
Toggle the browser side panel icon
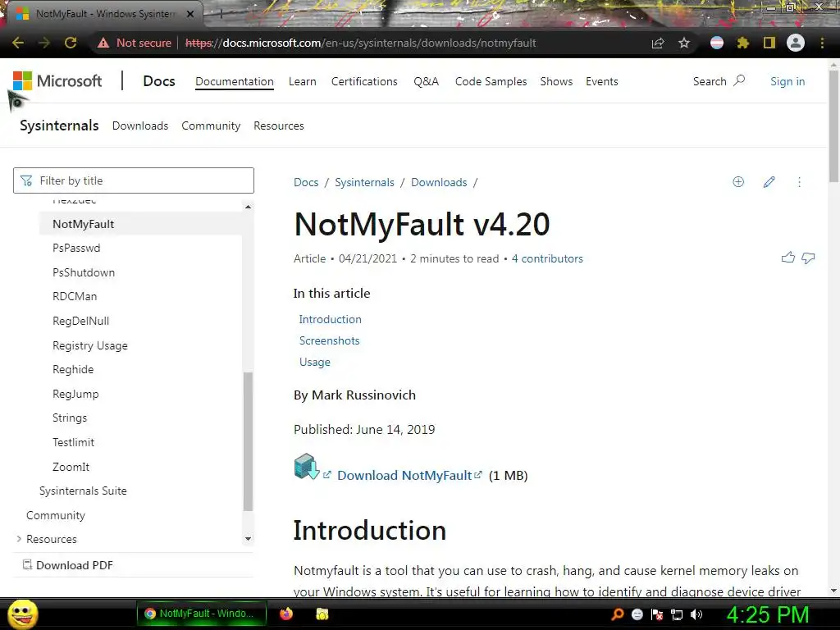click(769, 43)
